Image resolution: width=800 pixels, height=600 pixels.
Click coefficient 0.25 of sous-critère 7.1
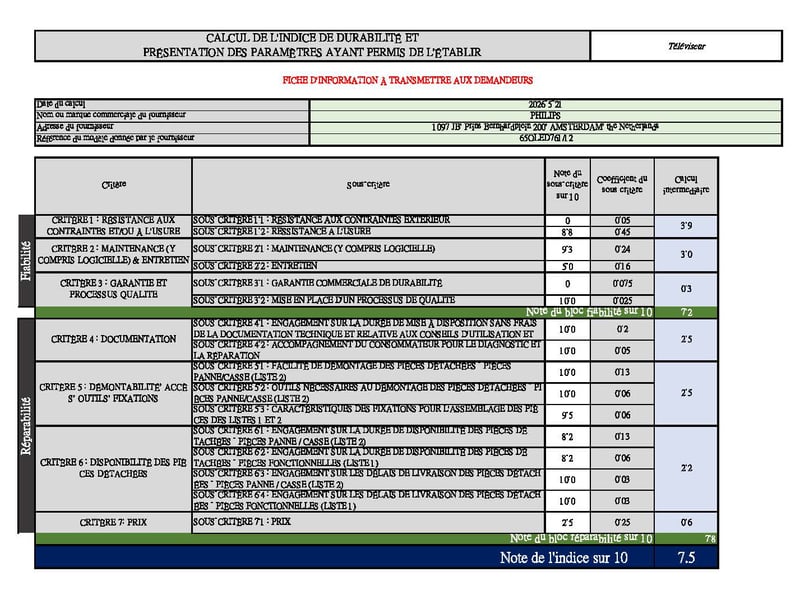(622, 523)
